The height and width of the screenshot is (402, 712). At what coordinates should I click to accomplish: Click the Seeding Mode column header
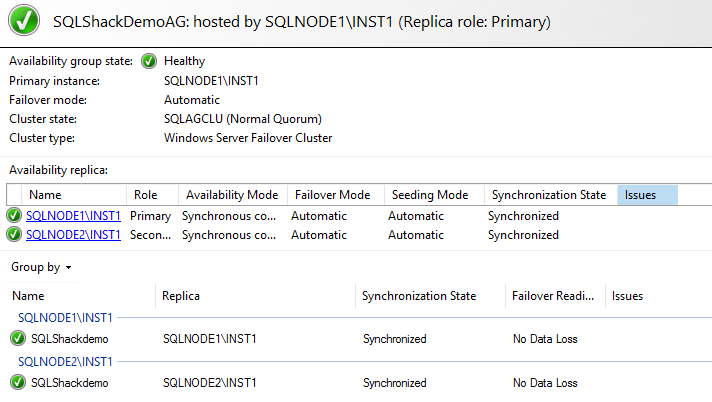pos(430,195)
